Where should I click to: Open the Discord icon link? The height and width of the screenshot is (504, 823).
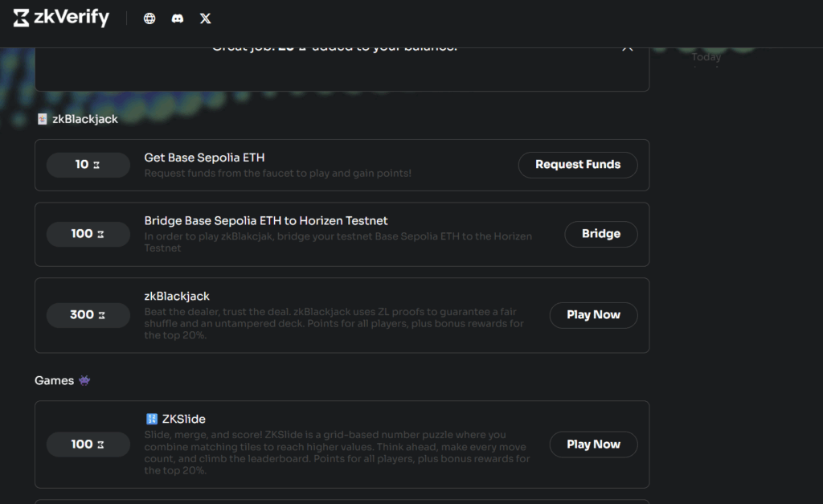[178, 18]
